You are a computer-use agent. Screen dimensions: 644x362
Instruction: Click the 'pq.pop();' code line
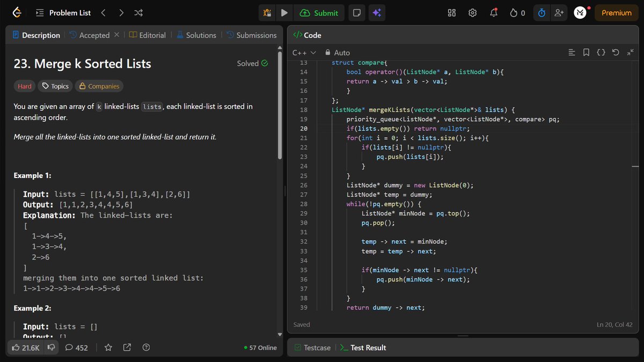(378, 223)
